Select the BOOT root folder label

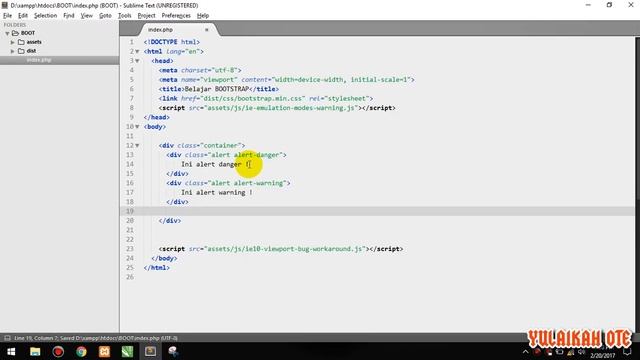(28, 33)
